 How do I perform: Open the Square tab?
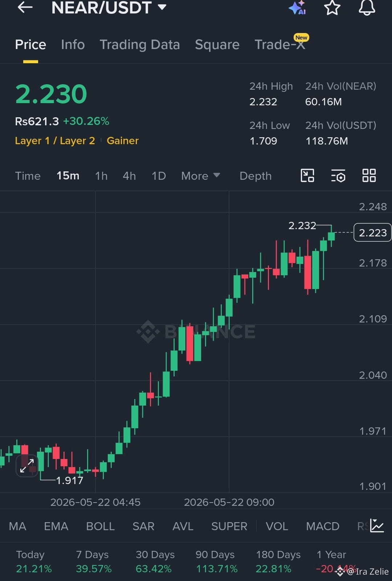[x=217, y=45]
